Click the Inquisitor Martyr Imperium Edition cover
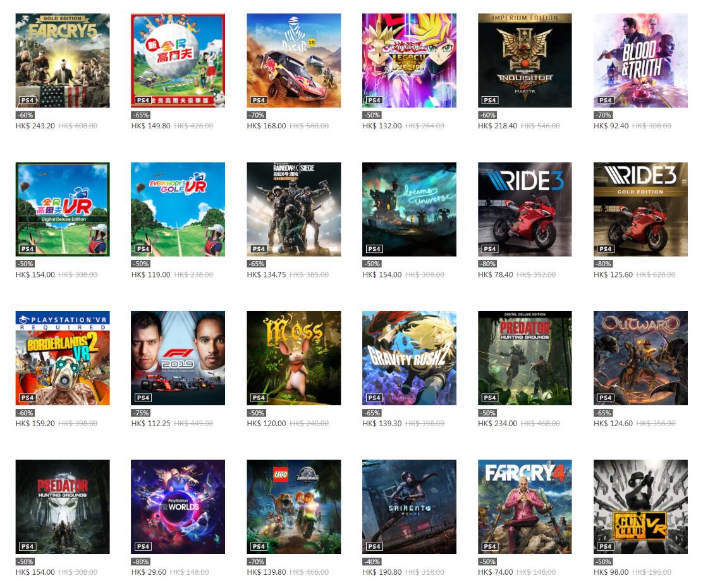Screen dimensions: 703x588 click(525, 61)
